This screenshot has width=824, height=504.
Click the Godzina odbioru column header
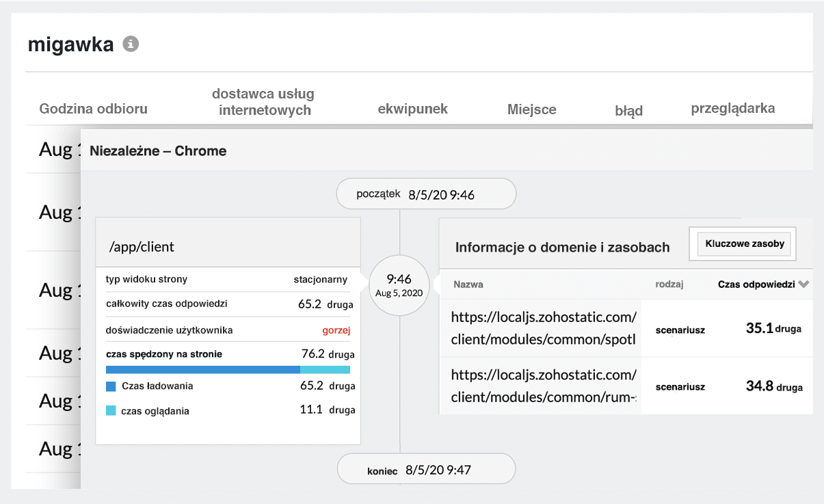pyautogui.click(x=93, y=109)
